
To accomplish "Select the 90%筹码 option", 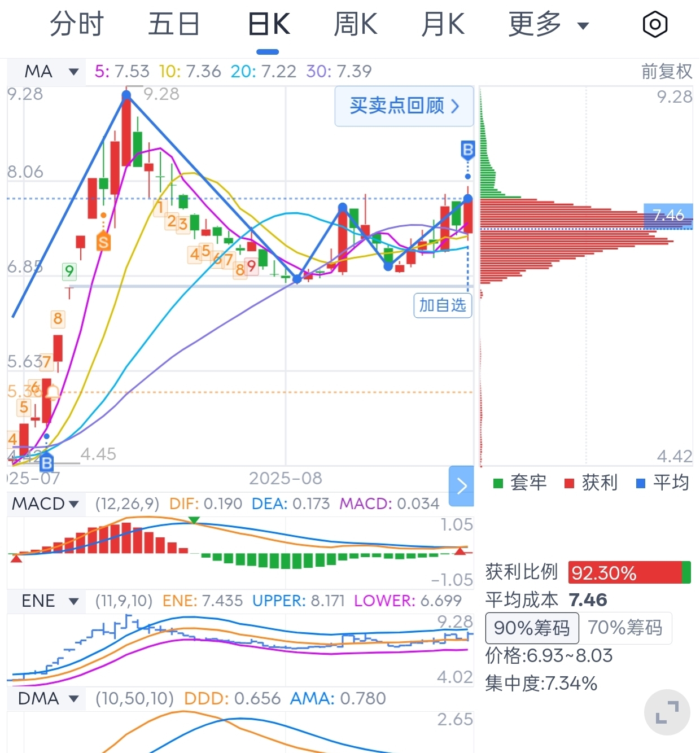I will (x=532, y=628).
